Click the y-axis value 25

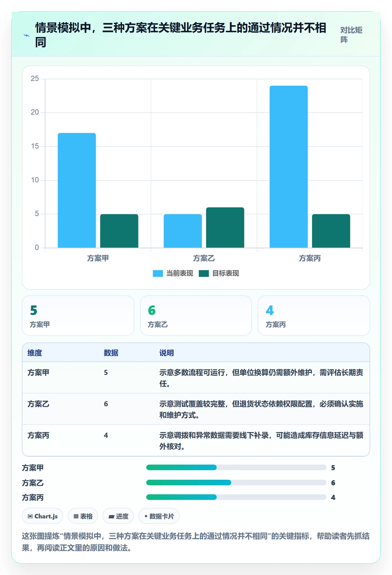coord(35,78)
